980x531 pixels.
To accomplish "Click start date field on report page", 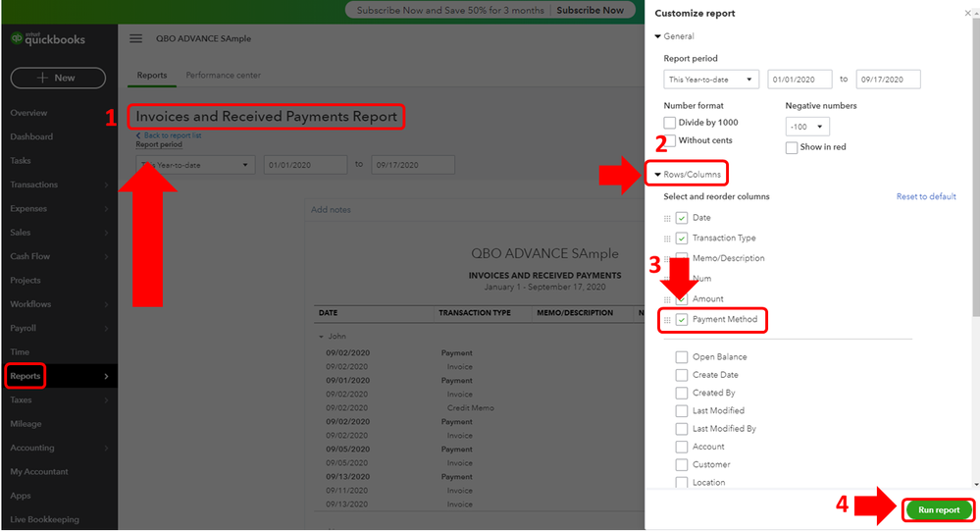I will tap(305, 165).
